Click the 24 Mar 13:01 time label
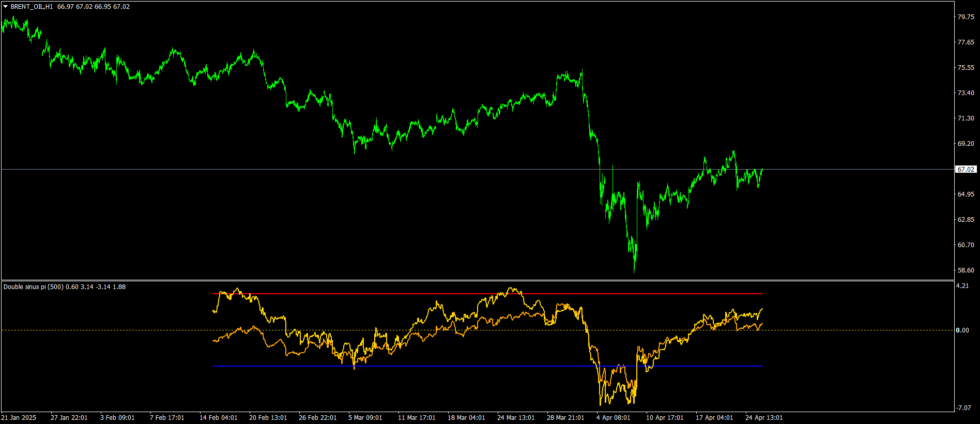Image resolution: width=980 pixels, height=424 pixels. [x=516, y=418]
